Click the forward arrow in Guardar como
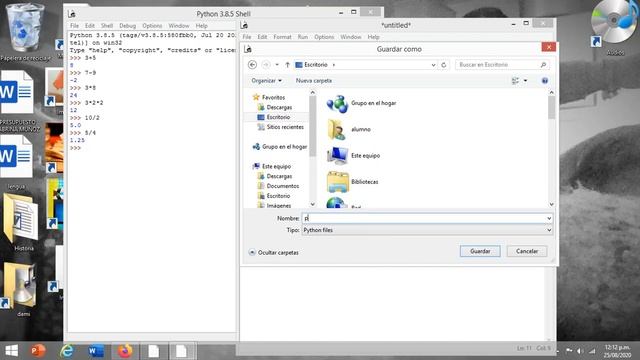The image size is (640, 360). [x=266, y=64]
